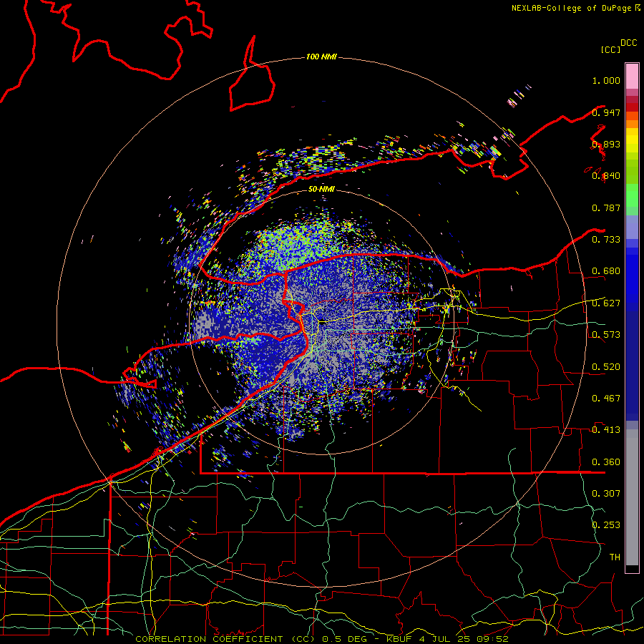Click the TH threshold label
The image size is (644, 644).
tap(615, 557)
